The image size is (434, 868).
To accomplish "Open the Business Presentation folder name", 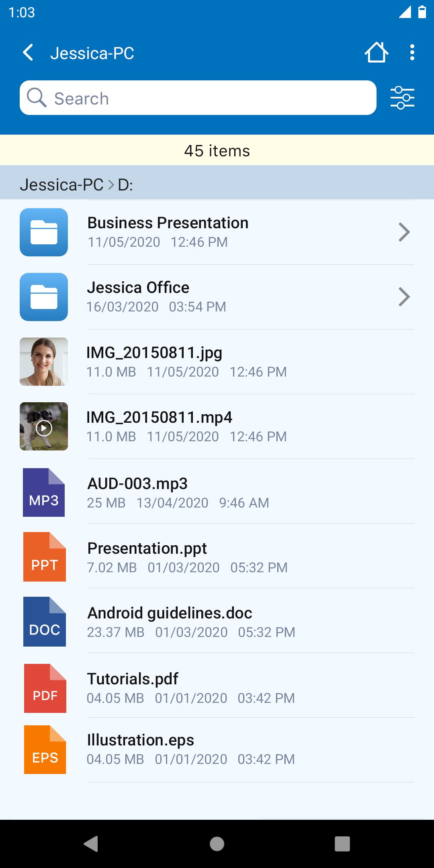I will [168, 223].
